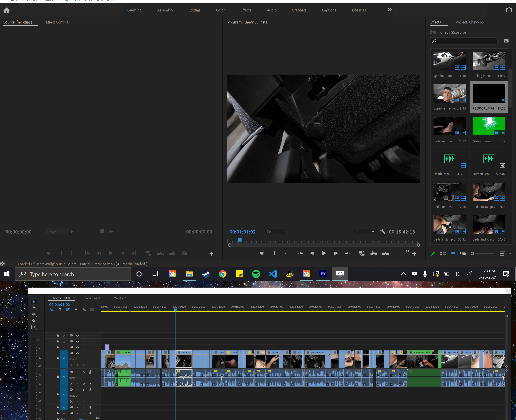Select the Razor tool in timeline toolbox
Image resolution: width=516 pixels, height=420 pixels.
pos(34,321)
